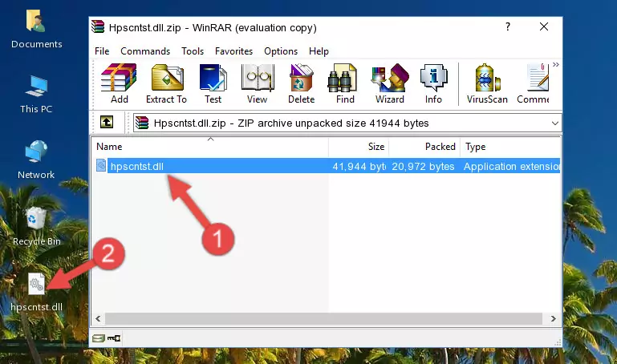Sort by the Packed column header
This screenshot has height=364, width=617.
[x=424, y=147]
